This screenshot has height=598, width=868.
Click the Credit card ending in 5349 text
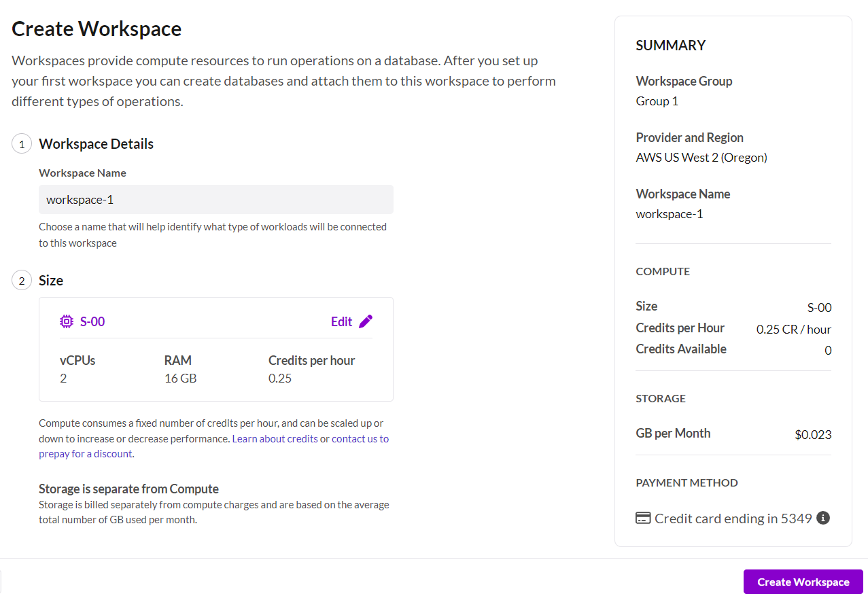click(733, 518)
